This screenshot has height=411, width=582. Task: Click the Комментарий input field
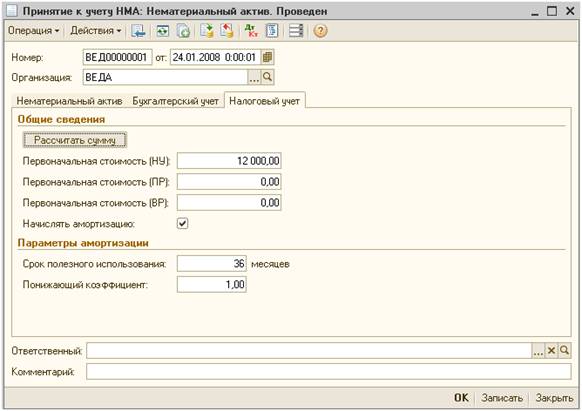pos(328,371)
